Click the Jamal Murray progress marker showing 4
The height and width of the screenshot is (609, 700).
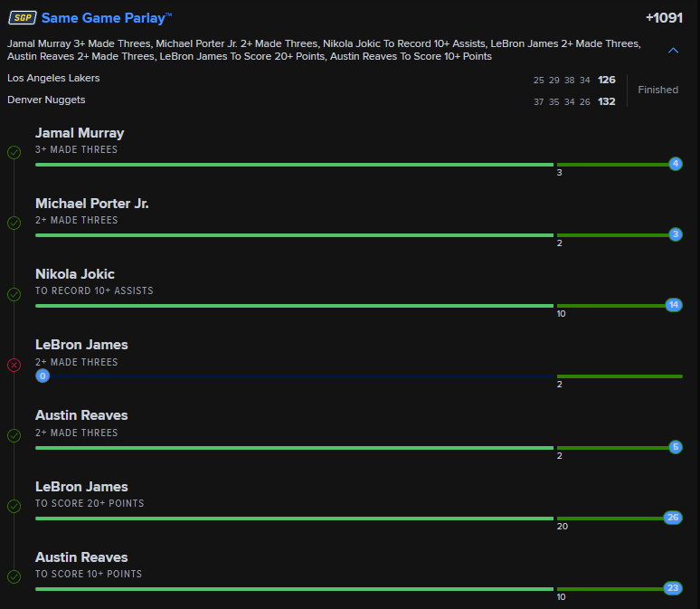coord(676,164)
